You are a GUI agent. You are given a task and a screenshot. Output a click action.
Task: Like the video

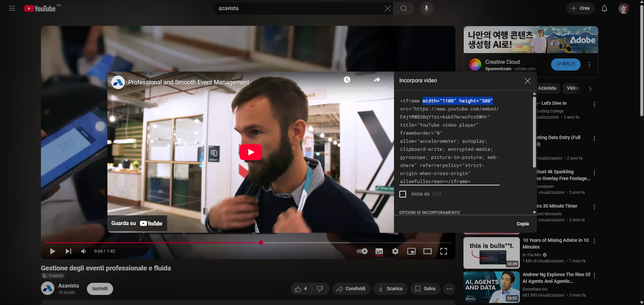301,289
